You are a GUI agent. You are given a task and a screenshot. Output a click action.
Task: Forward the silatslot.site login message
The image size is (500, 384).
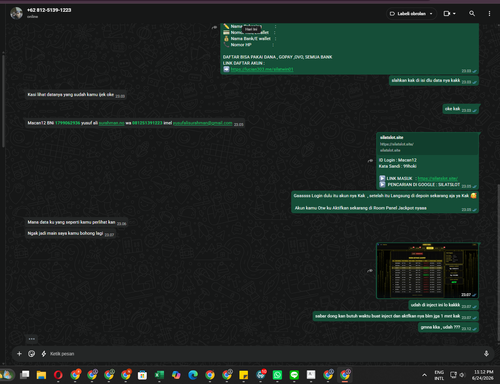point(370,161)
